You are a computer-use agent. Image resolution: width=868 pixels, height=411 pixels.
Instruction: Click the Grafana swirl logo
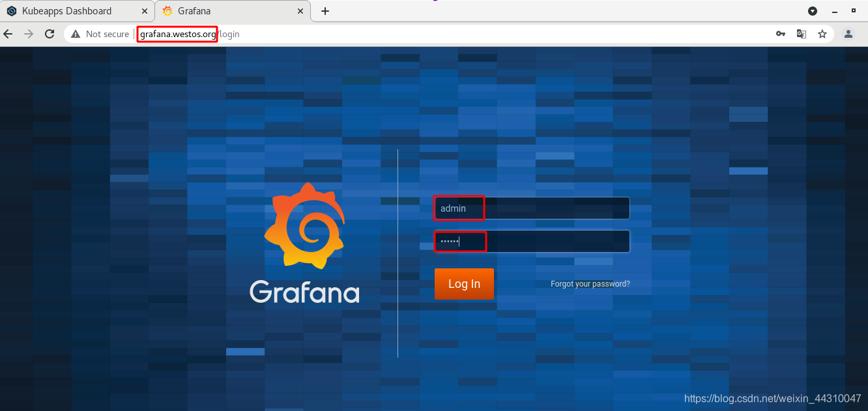(304, 226)
